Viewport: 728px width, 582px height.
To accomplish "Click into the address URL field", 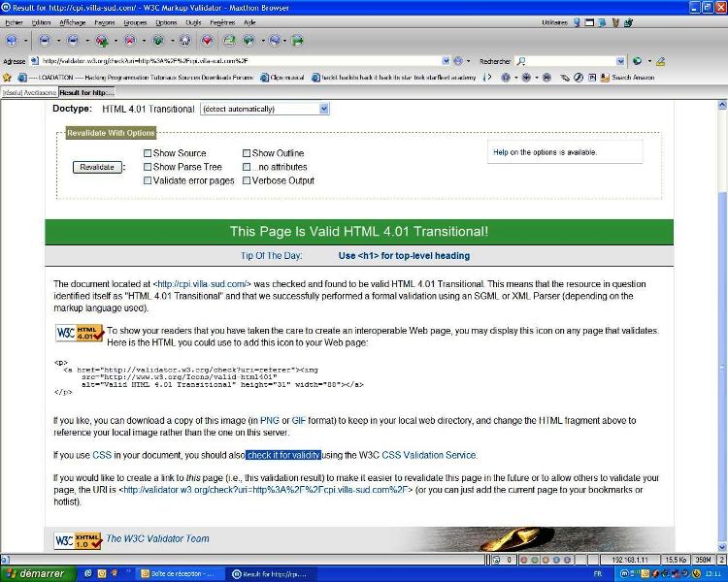I will click(x=239, y=61).
